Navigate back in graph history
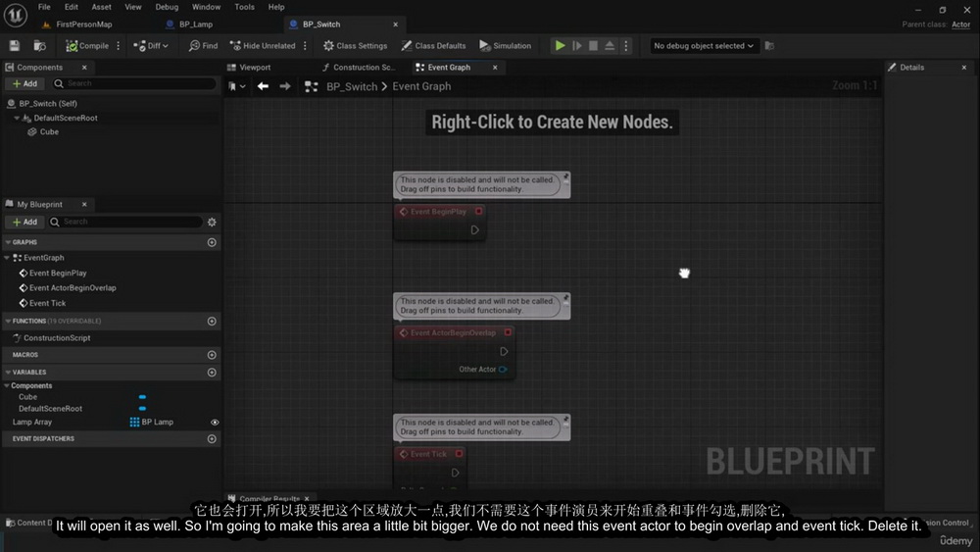 coord(263,86)
